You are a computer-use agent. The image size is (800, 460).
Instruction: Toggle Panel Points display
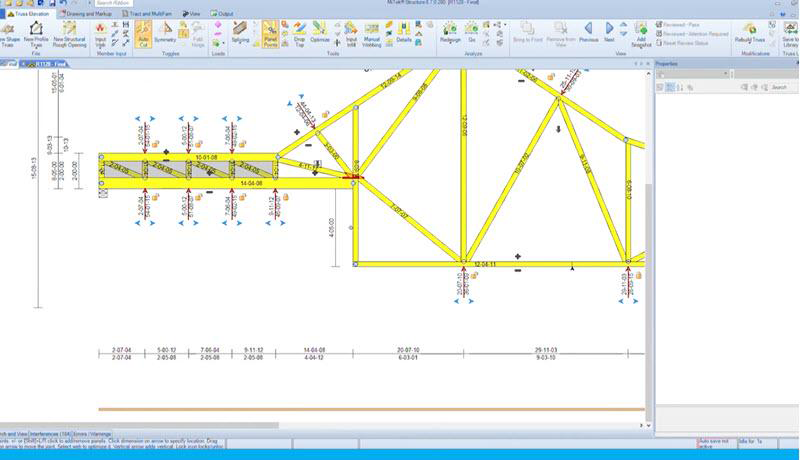point(270,34)
